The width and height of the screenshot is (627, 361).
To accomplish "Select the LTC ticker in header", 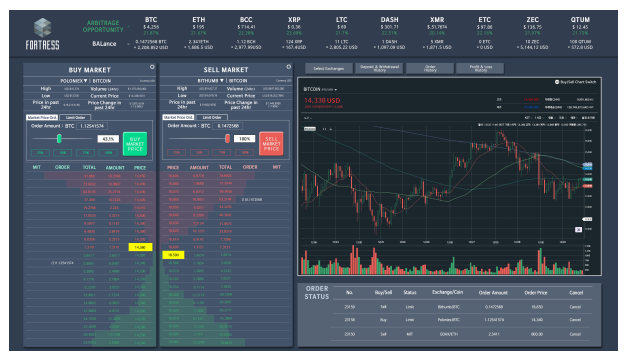I will pos(341,20).
